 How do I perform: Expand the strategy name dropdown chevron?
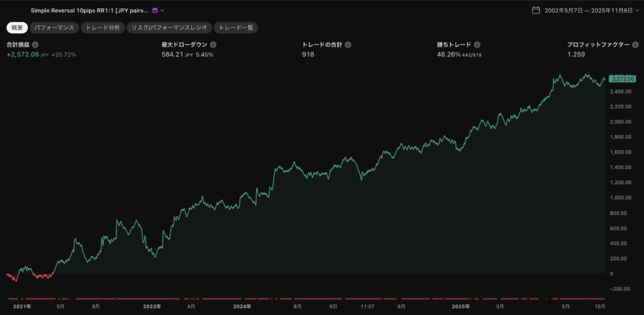pos(163,11)
